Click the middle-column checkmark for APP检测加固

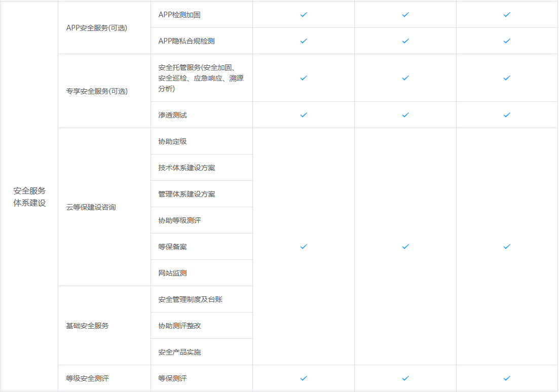405,15
